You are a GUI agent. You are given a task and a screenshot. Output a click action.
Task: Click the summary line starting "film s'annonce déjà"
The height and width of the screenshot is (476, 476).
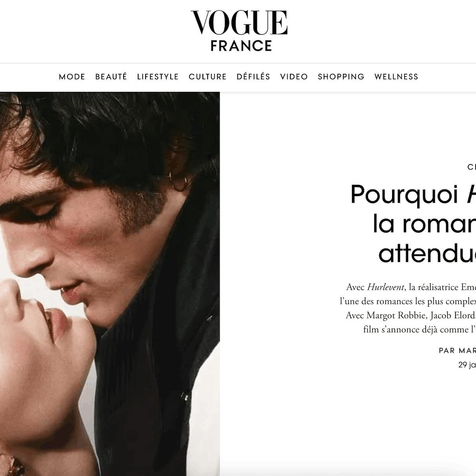point(419,329)
